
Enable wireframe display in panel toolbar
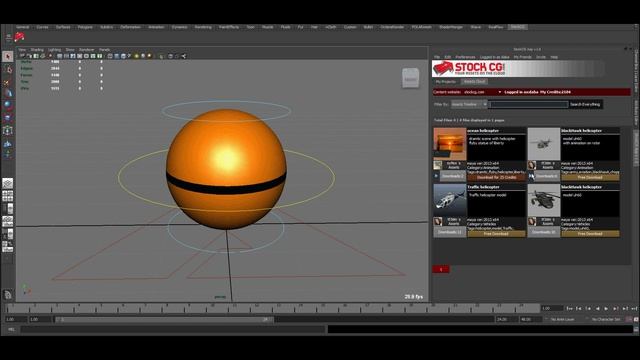[110, 56]
